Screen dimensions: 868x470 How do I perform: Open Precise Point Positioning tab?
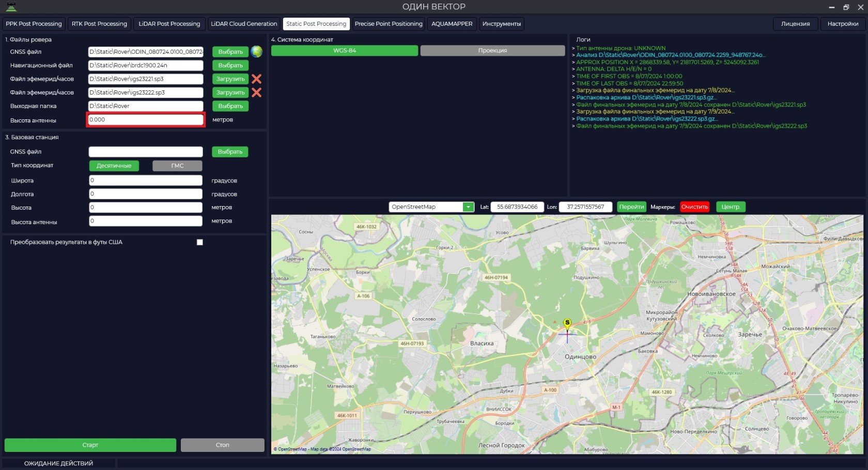pyautogui.click(x=389, y=24)
